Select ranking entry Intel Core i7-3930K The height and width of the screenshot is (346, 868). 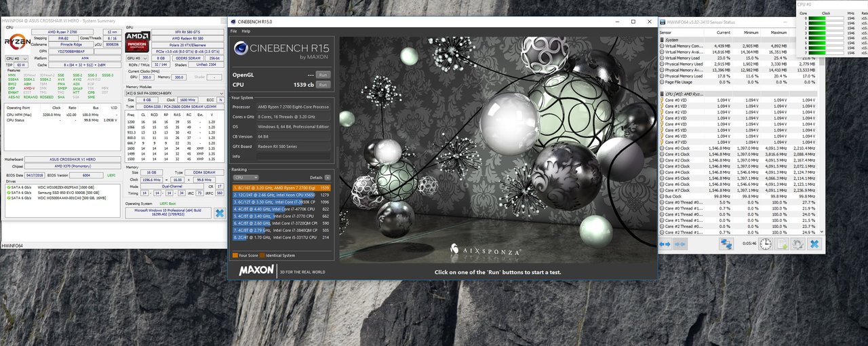point(282,202)
